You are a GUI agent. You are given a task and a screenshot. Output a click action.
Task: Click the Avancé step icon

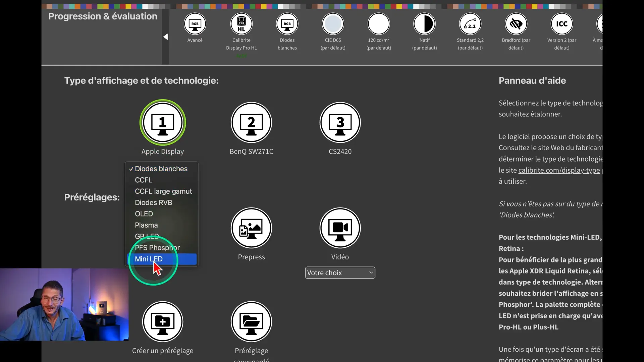[x=195, y=24]
